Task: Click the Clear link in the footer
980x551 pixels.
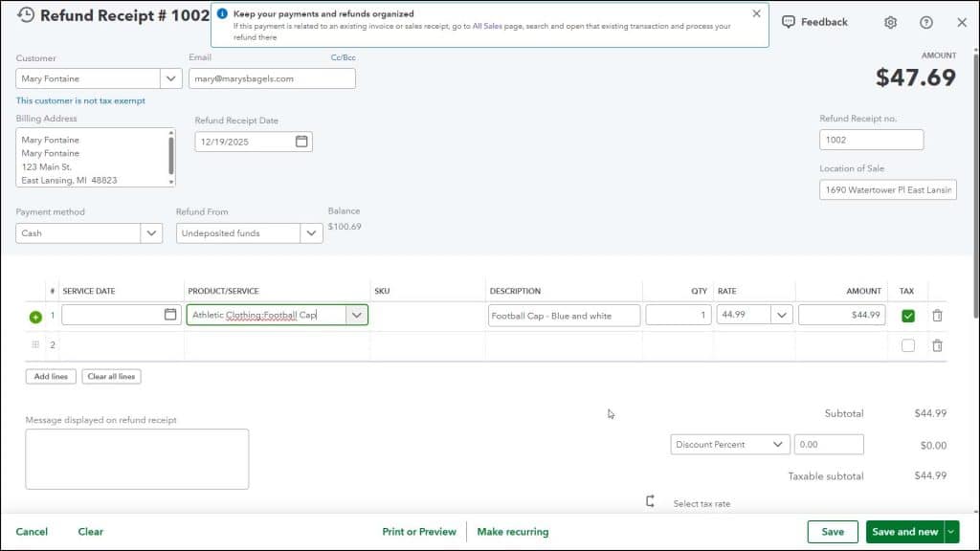Action: coord(91,532)
